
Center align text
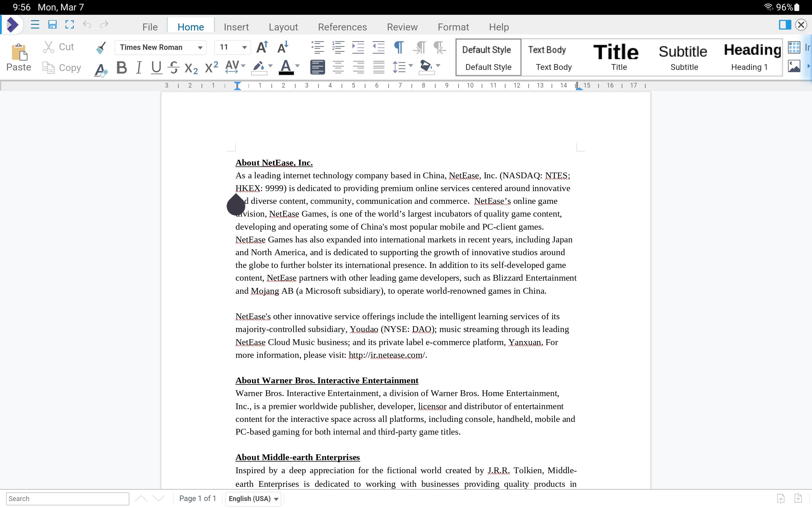[x=338, y=67]
